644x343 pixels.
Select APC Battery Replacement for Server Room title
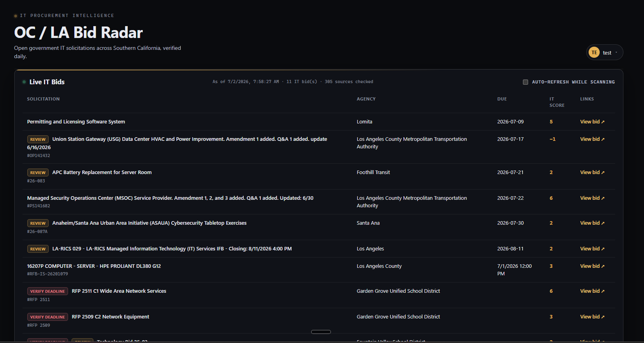click(x=102, y=172)
